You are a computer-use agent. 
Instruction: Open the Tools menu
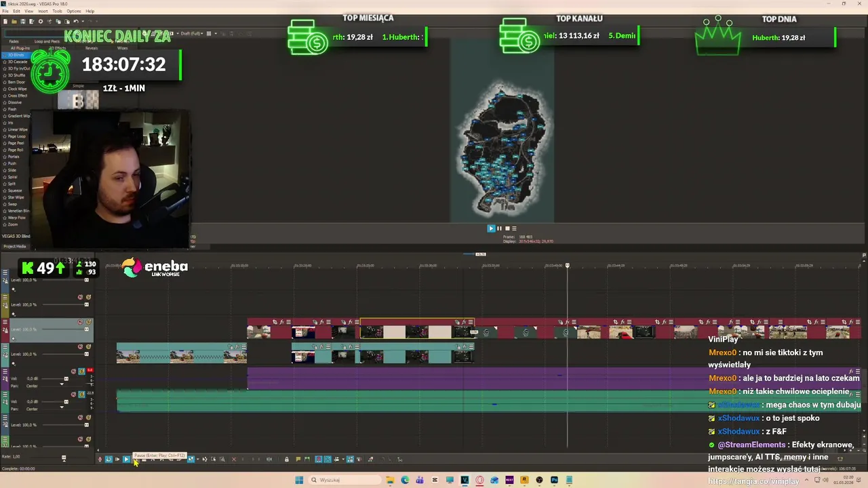point(57,11)
